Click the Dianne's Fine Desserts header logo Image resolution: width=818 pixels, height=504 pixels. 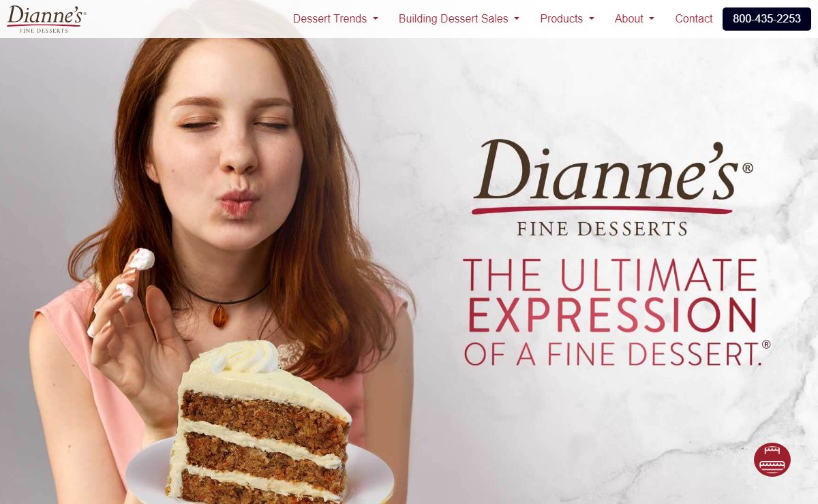46,19
